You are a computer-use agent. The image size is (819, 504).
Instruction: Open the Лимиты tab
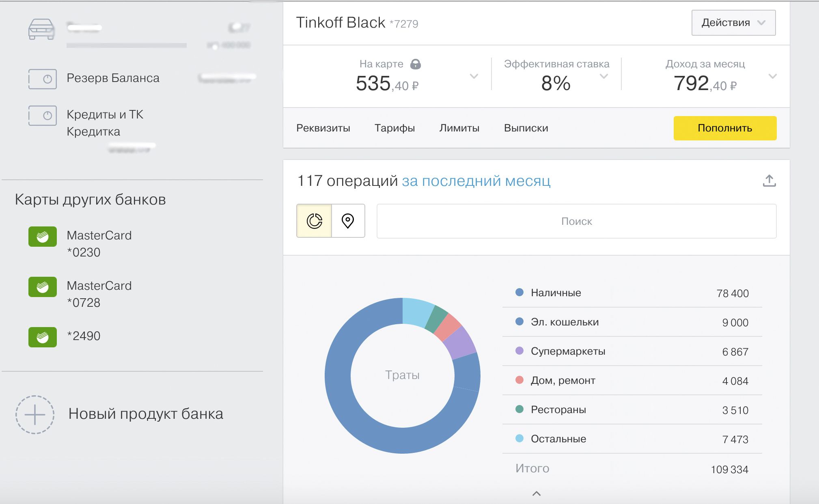[459, 128]
